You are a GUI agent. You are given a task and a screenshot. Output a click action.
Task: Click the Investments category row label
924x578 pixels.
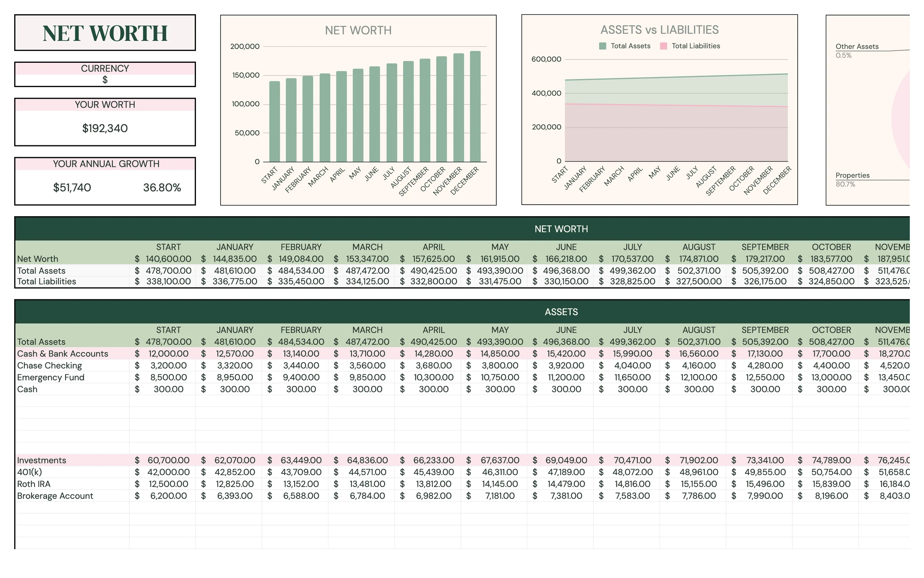coord(42,460)
